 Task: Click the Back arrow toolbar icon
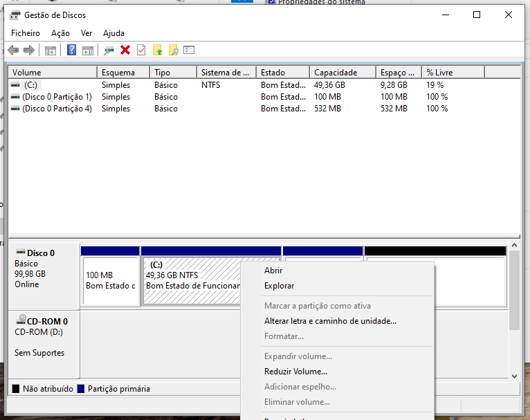(x=13, y=50)
